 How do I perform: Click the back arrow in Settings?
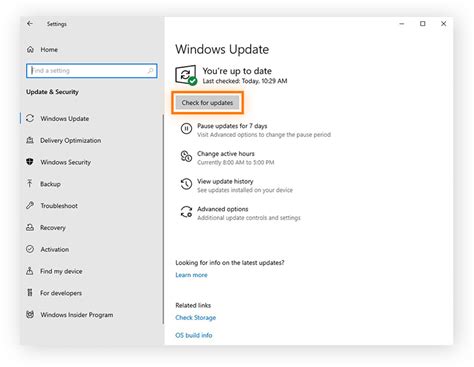[x=30, y=24]
